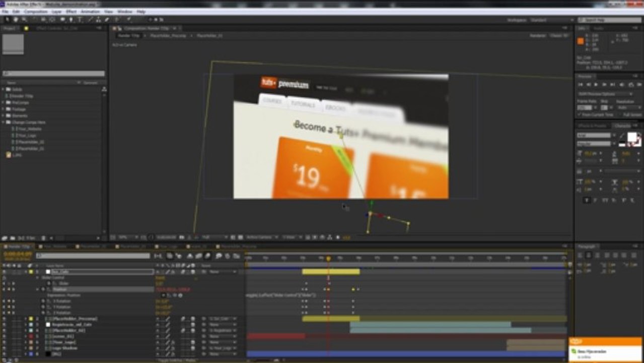Open the Layer menu
The image size is (644, 363).
tap(57, 11)
